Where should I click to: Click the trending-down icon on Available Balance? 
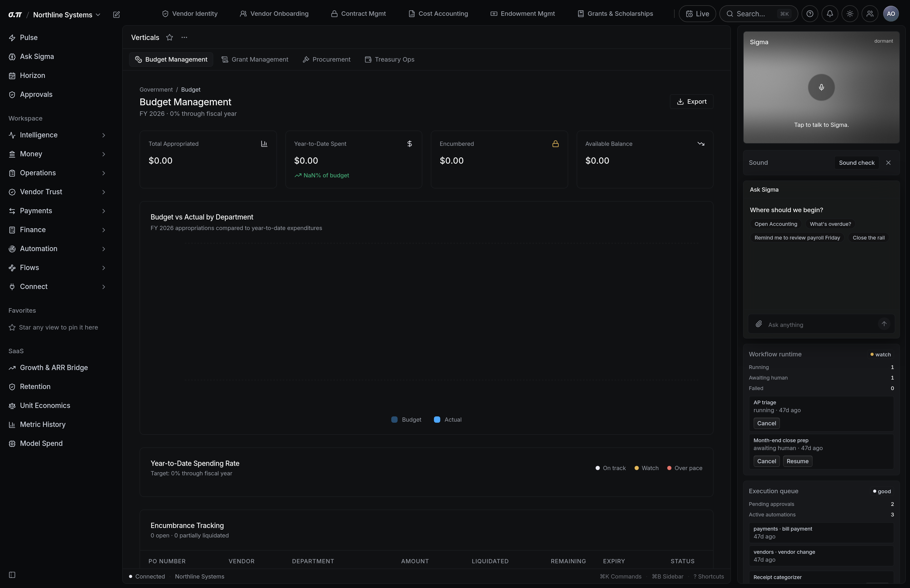(x=701, y=143)
